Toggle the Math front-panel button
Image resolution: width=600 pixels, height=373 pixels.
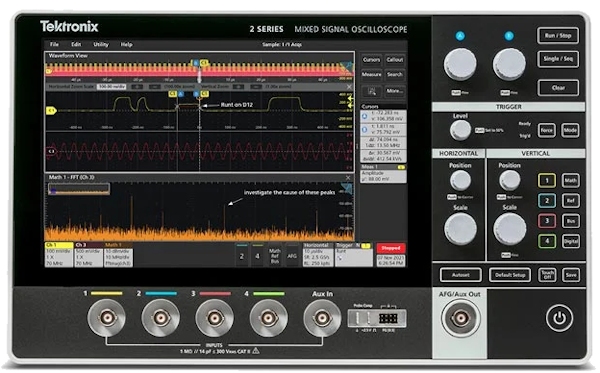click(x=571, y=180)
